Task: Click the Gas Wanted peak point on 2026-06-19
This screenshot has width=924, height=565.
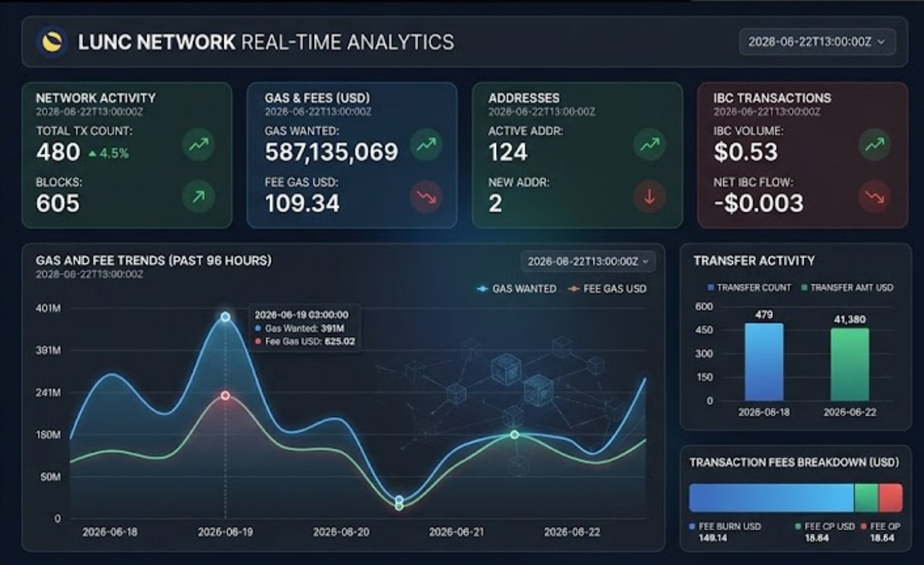Action: [x=225, y=316]
